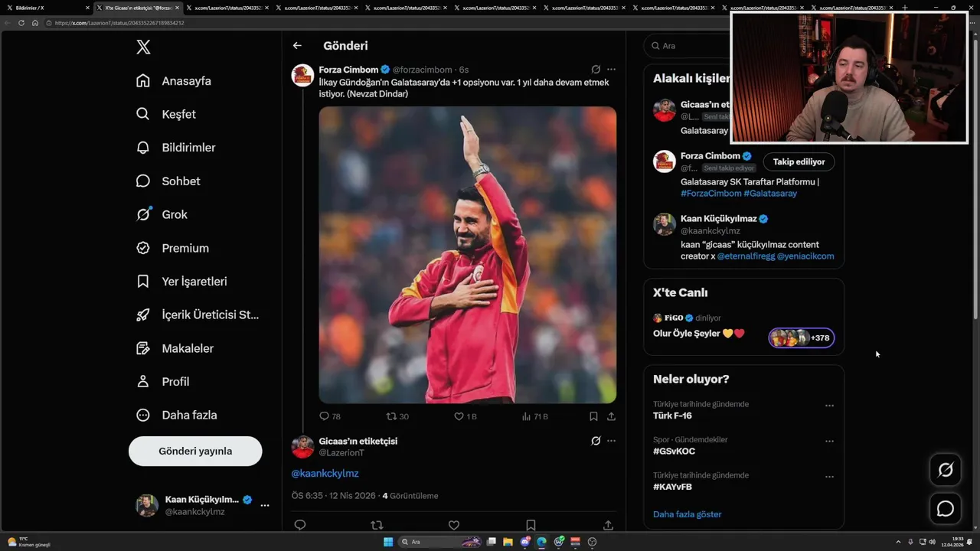Open @yeniacikcom mention link
Screen dimensions: 980x551
805,256
